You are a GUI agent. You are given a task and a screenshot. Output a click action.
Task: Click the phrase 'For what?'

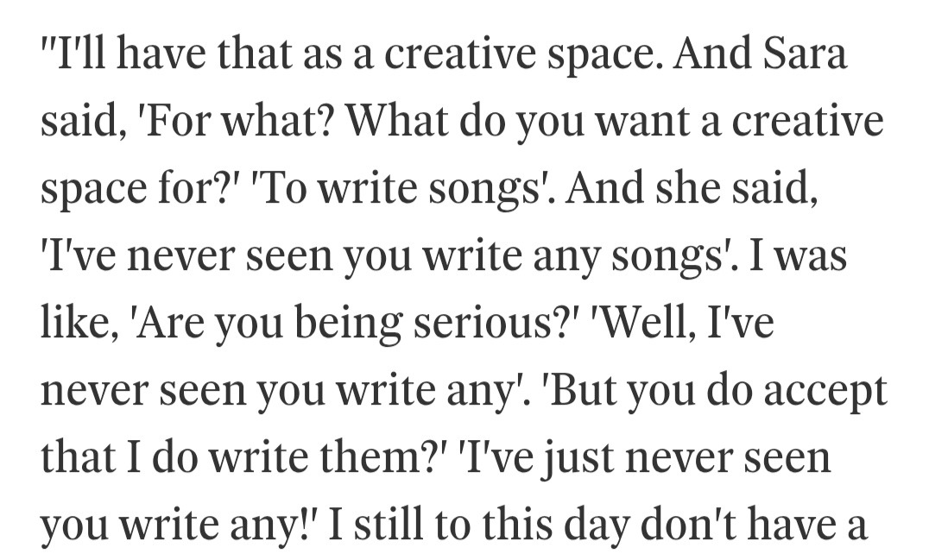pyautogui.click(x=234, y=120)
